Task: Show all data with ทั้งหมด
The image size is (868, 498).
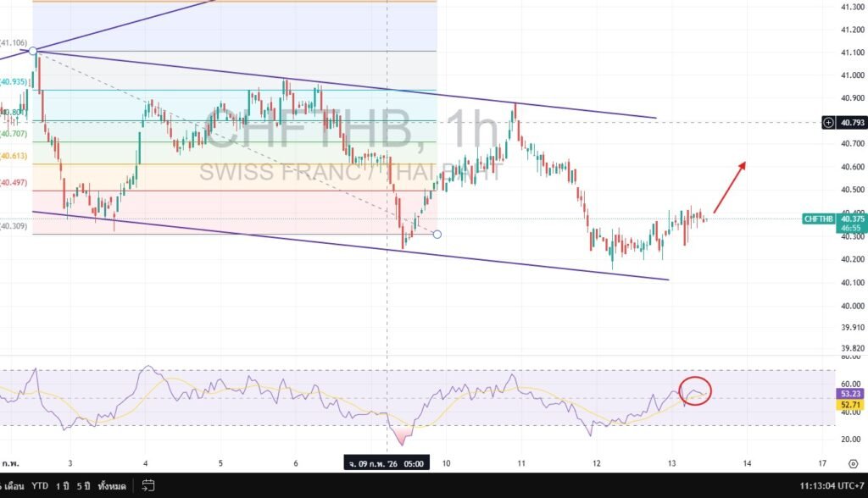Action: (x=112, y=486)
